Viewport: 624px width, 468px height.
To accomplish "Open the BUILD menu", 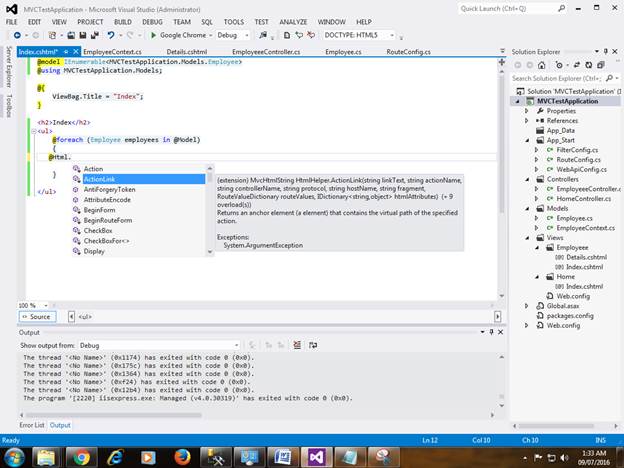I will pyautogui.click(x=124, y=21).
